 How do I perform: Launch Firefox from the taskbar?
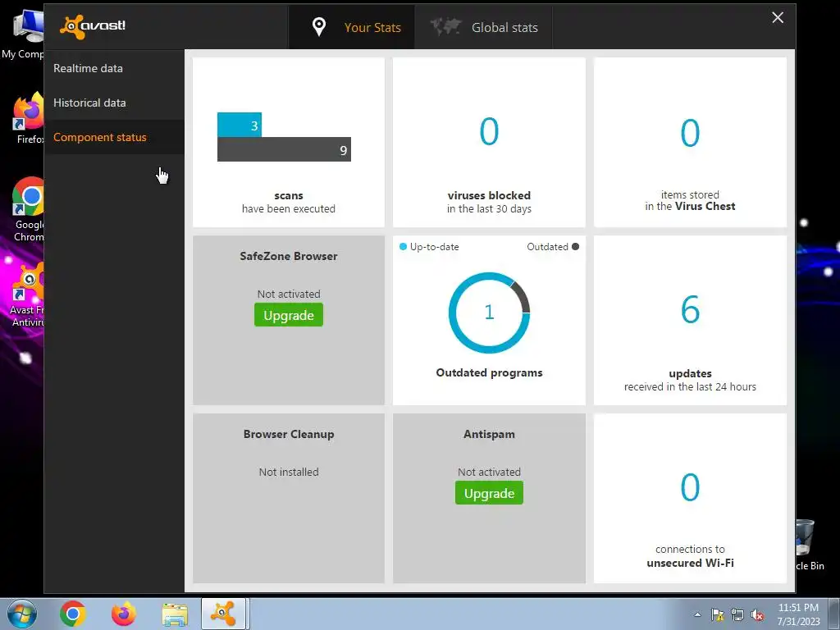(124, 614)
